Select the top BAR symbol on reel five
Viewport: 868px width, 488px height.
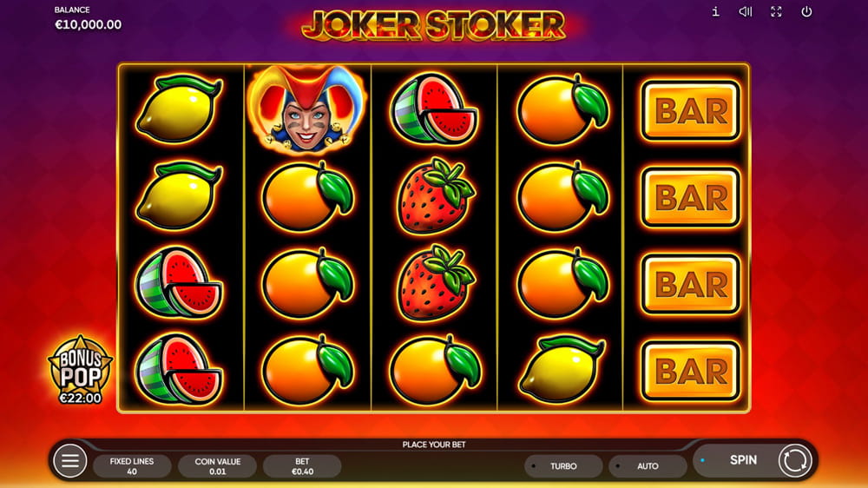[690, 111]
